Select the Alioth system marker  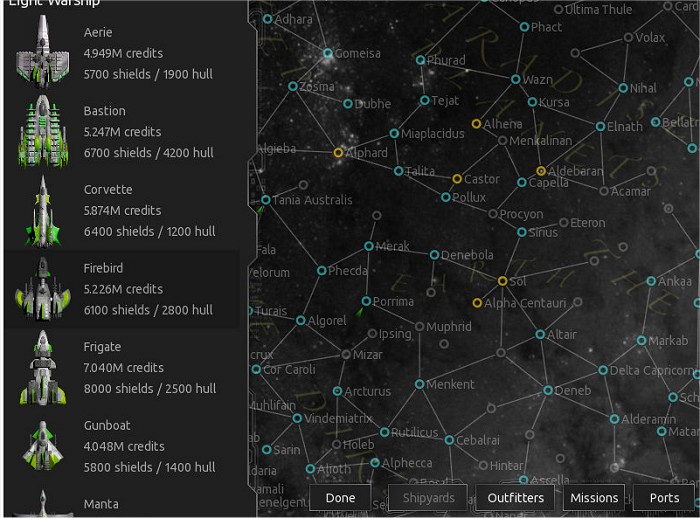coord(310,469)
